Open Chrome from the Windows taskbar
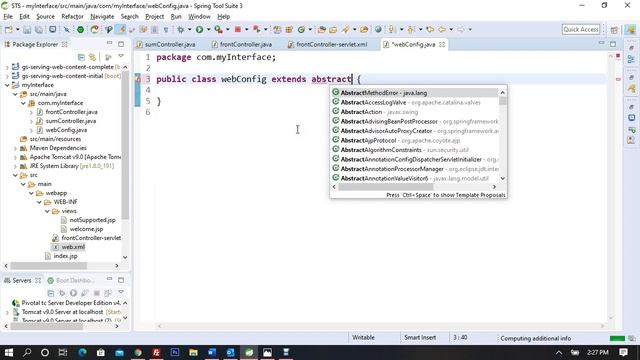Image resolution: width=640 pixels, height=360 pixels. pyautogui.click(x=138, y=352)
